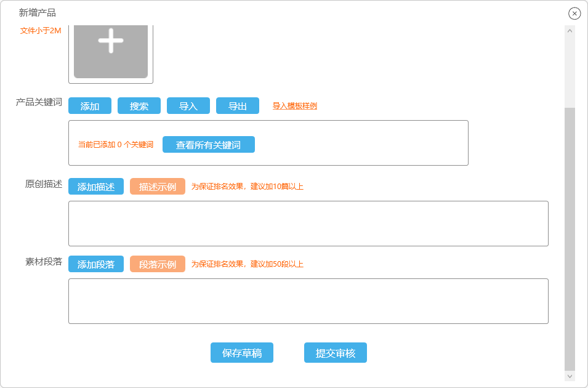
Task: Click 导入 to import keywords
Action: click(x=188, y=106)
